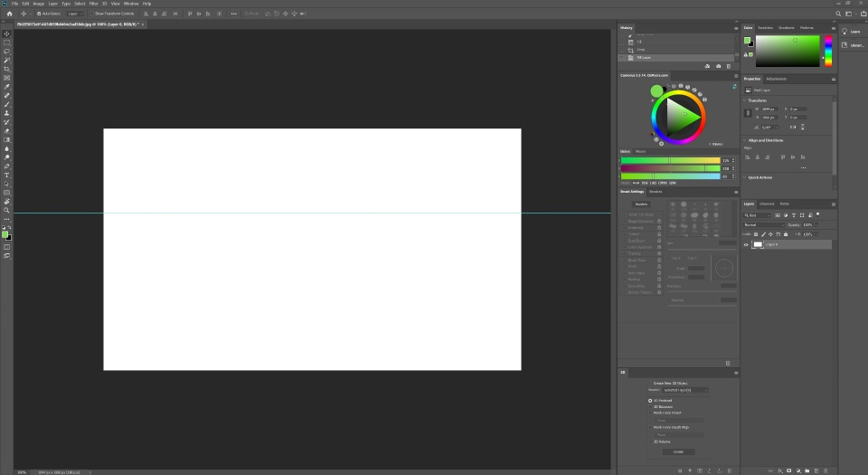Select the Clone Stamp tool
Image resolution: width=868 pixels, height=475 pixels.
(6, 113)
